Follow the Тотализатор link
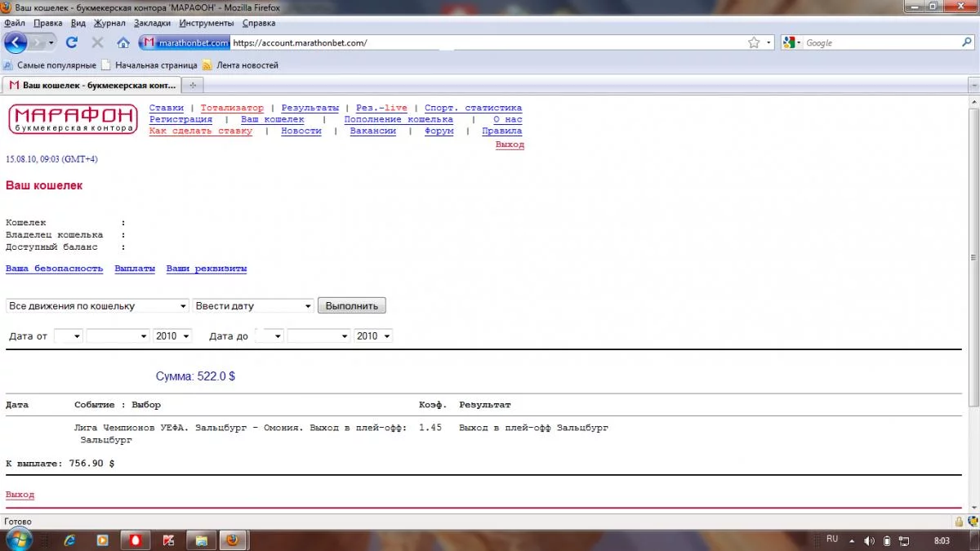980x551 pixels. click(232, 108)
